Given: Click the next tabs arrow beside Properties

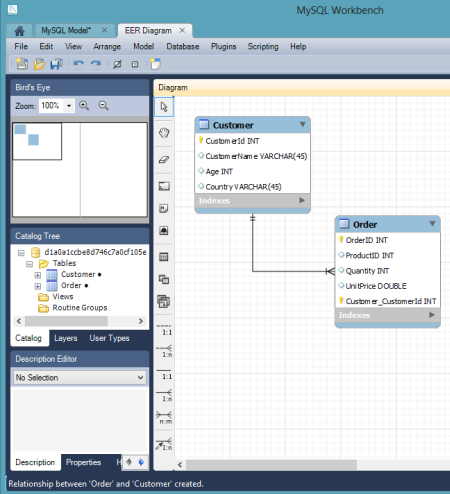Looking at the screenshot, I should click(141, 462).
